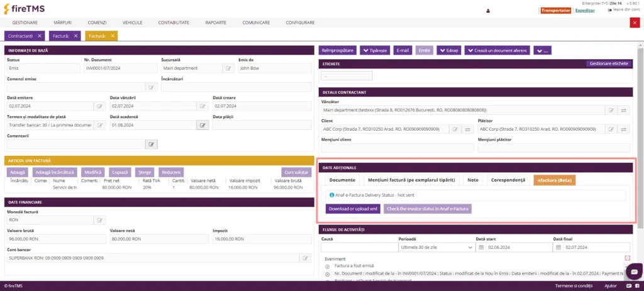Expand Crează un document aferent dropdown
644x291 pixels.
(x=497, y=50)
